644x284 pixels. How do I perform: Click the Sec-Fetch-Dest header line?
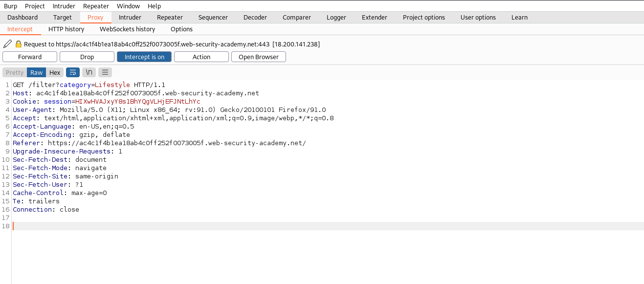[60, 159]
